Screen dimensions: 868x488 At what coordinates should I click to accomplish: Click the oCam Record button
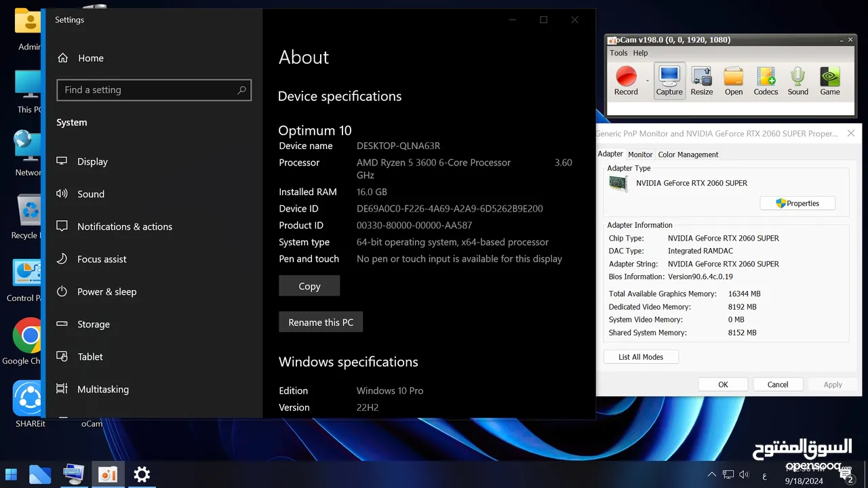click(626, 81)
